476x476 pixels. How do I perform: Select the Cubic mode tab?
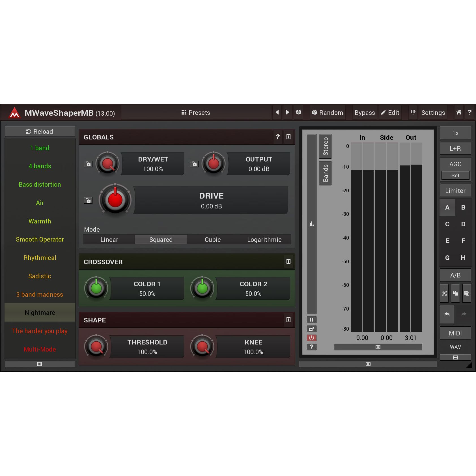pos(212,240)
